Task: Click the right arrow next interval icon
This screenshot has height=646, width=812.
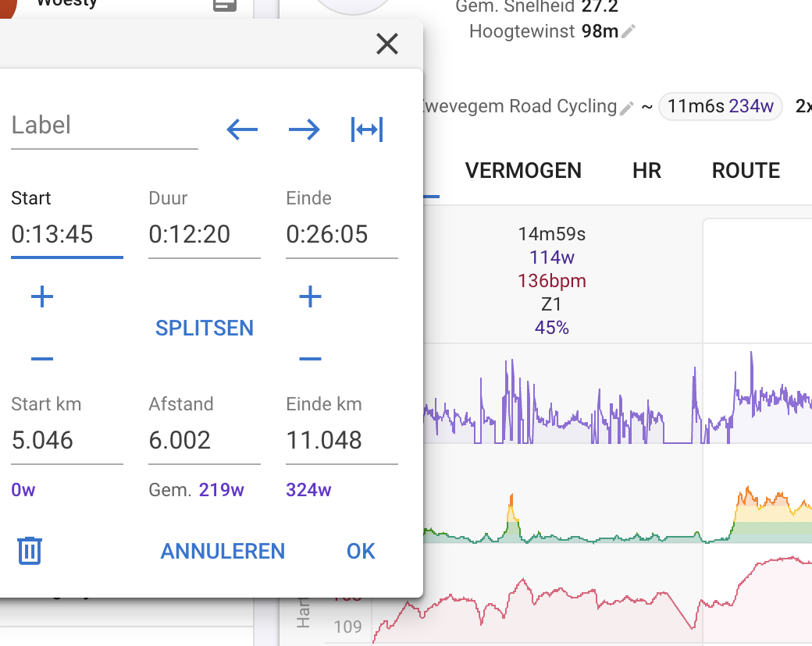Action: click(x=304, y=130)
